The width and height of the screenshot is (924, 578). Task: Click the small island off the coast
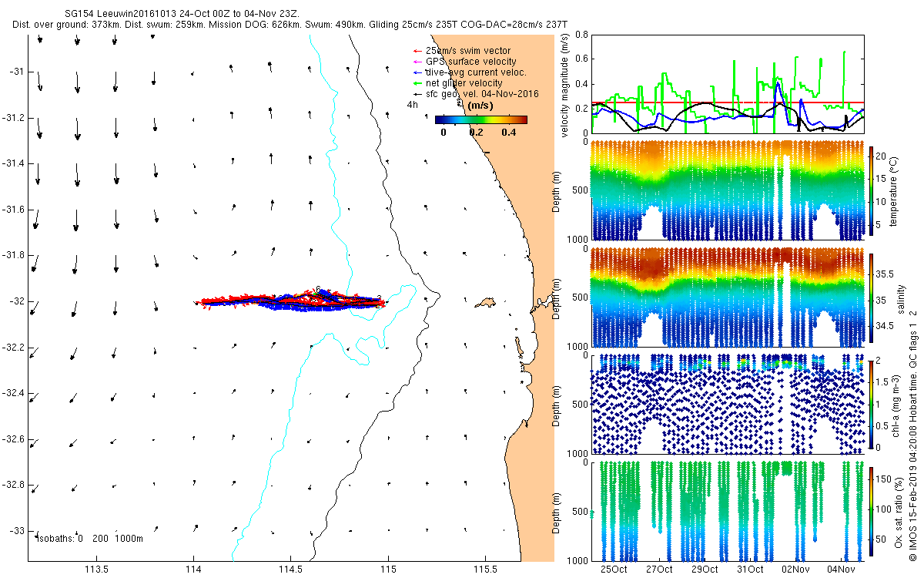(486, 301)
